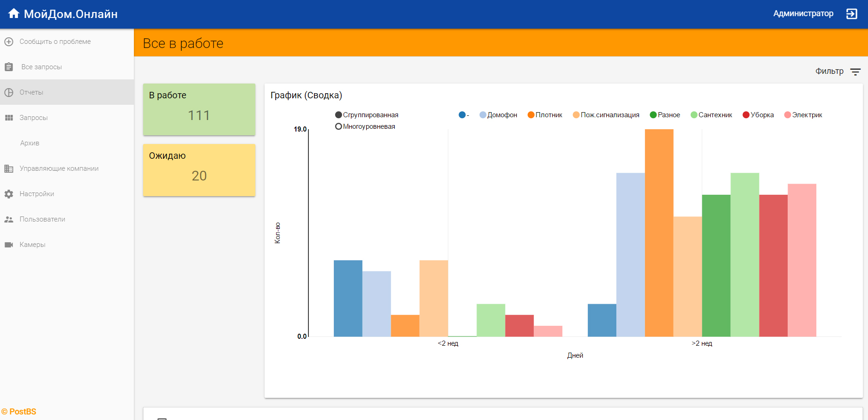Toggle Сантехник series in legend
The image size is (868, 420).
click(711, 115)
